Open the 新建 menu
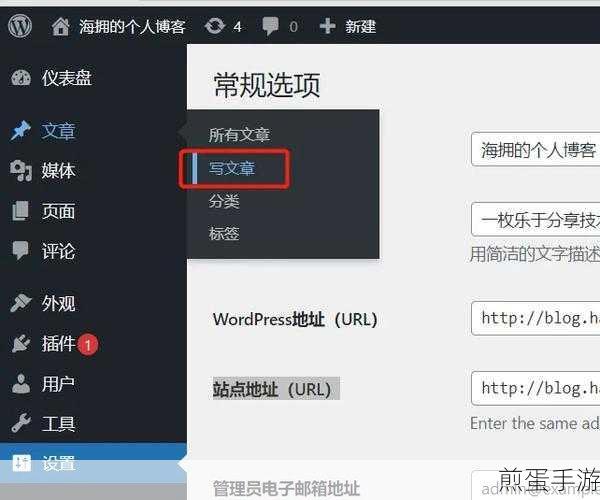The height and width of the screenshot is (500, 600). pos(360,27)
